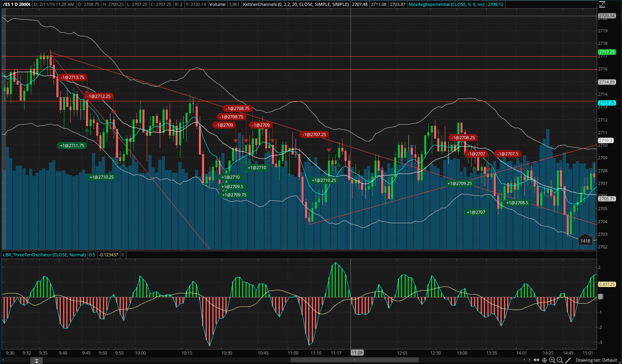This screenshot has width=622, height=364.
Task: Click the 15:01 time axis label
Action: click(x=588, y=353)
